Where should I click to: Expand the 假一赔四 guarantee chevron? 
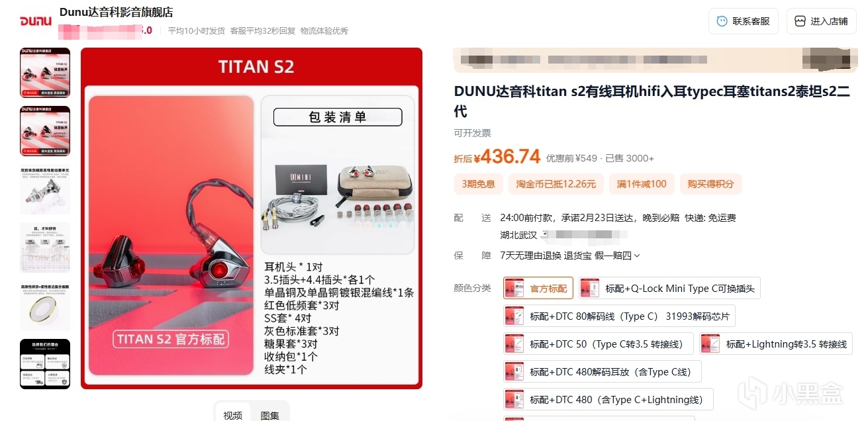tap(637, 256)
